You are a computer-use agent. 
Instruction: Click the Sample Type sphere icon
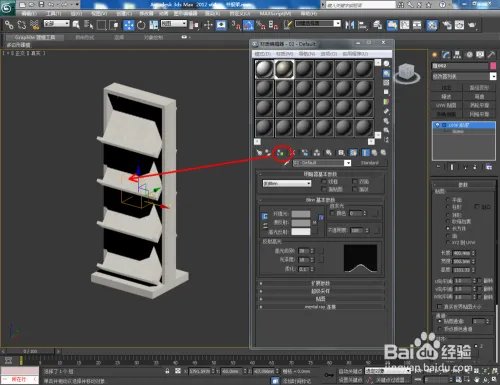tap(386, 64)
